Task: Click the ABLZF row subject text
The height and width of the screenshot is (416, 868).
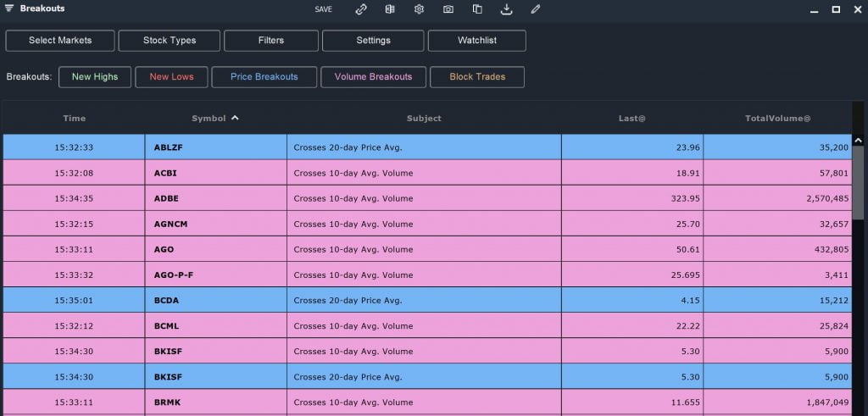Action: coord(348,147)
